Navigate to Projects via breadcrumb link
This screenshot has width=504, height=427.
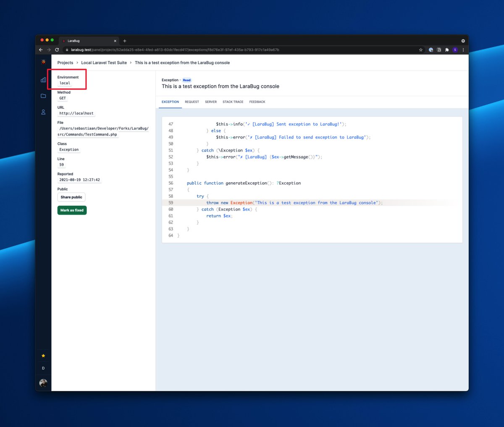point(65,63)
